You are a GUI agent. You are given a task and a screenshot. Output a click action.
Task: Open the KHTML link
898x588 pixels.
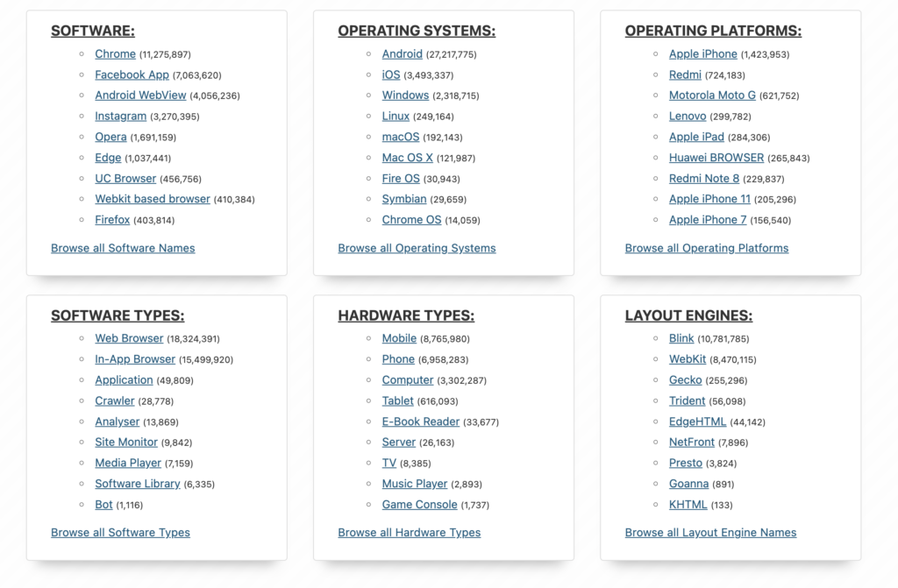pyautogui.click(x=688, y=505)
